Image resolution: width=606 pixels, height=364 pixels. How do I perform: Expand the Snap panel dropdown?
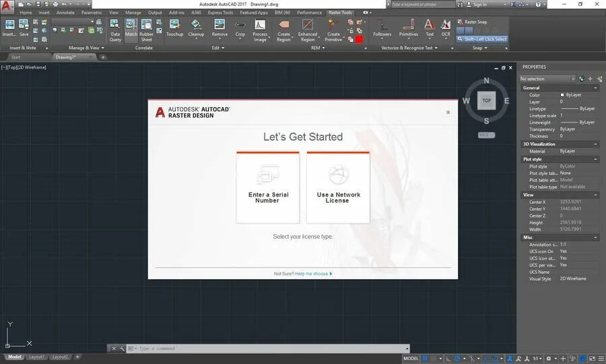point(480,48)
